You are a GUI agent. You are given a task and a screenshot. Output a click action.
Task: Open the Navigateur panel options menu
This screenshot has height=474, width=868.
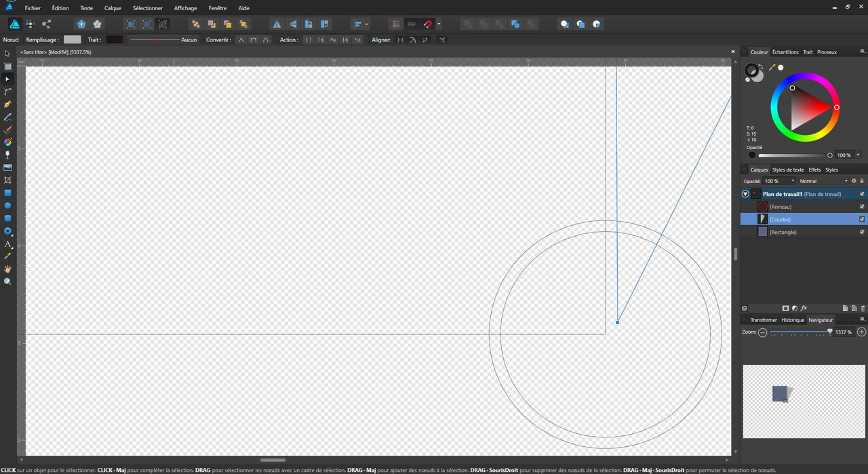point(863,319)
